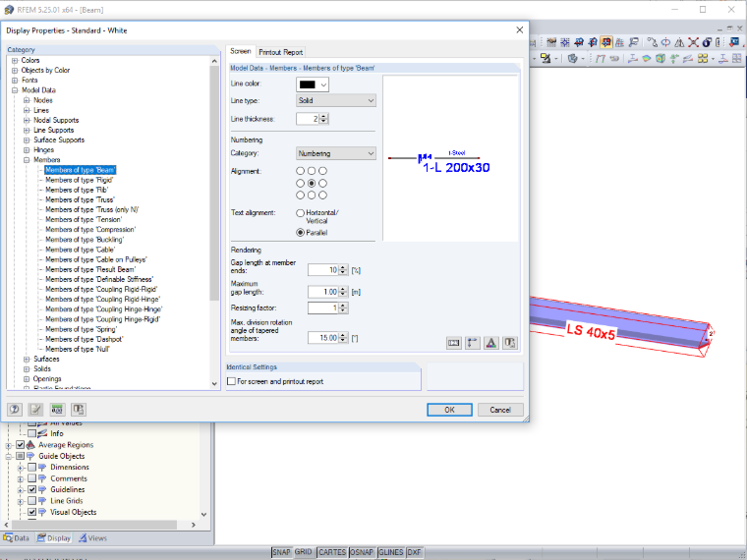Click the RFEM app icon in title bar
Image resolution: width=747 pixels, height=560 pixels.
tap(9, 10)
